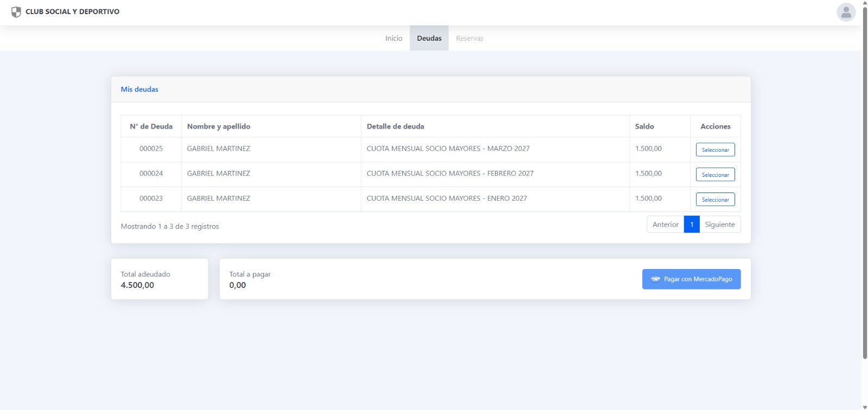Advance to the Siguiente page
The width and height of the screenshot is (868, 410).
[x=719, y=225]
